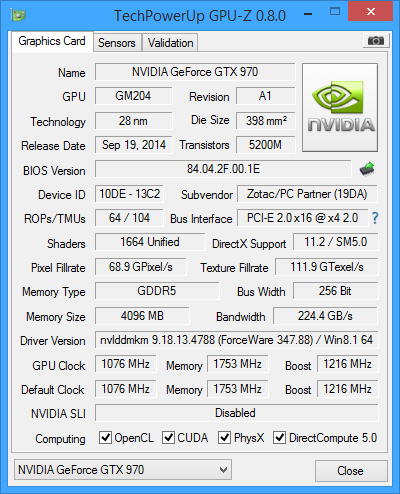Minimize the GPU-Z window

pyautogui.click(x=308, y=14)
